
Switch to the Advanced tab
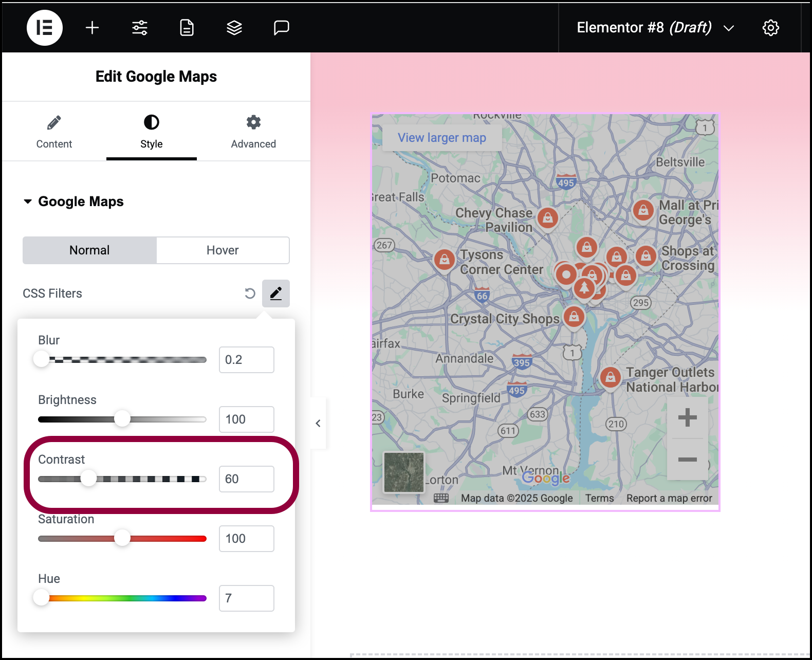click(x=253, y=132)
